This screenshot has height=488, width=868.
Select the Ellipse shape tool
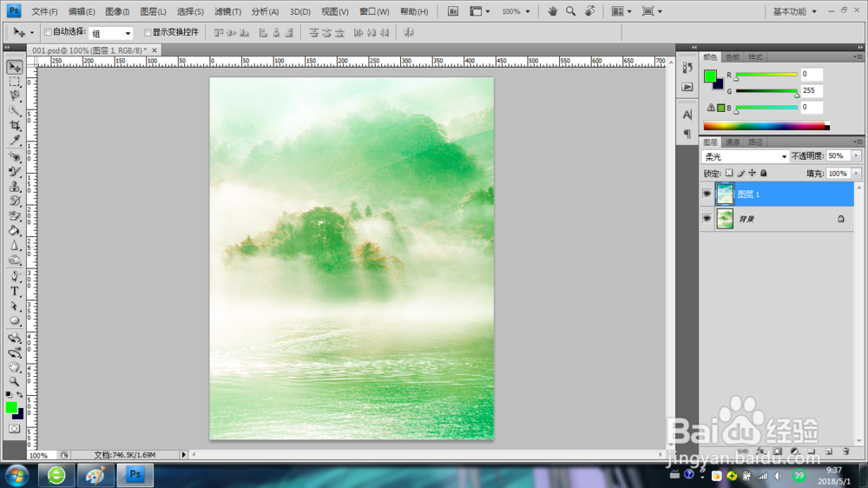tap(15, 320)
